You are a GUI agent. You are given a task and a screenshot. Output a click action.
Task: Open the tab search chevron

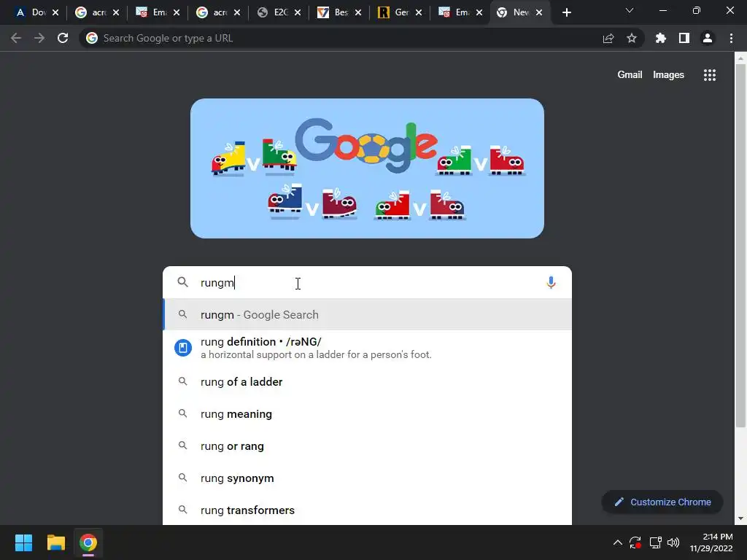click(x=630, y=10)
